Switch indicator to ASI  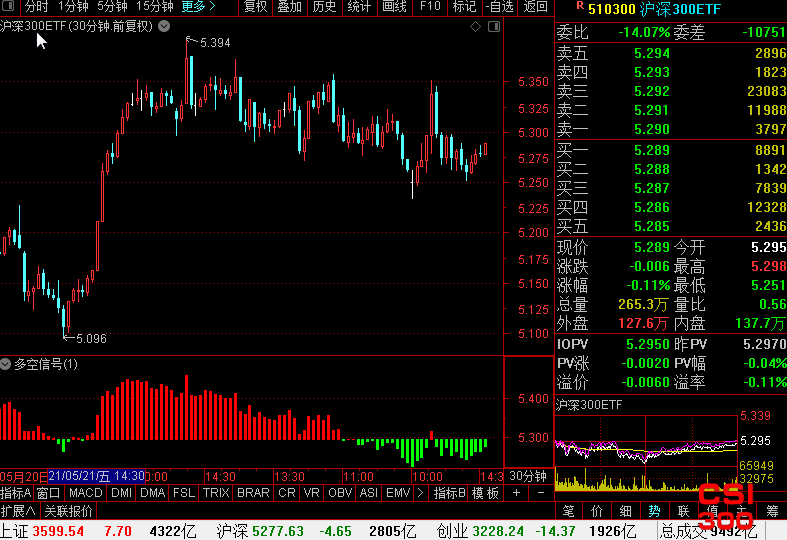pos(368,493)
